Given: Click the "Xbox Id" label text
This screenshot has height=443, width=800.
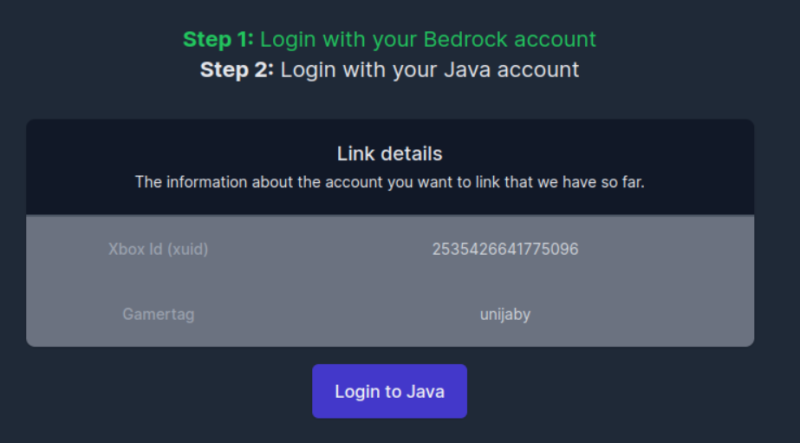Looking at the screenshot, I should point(135,249).
